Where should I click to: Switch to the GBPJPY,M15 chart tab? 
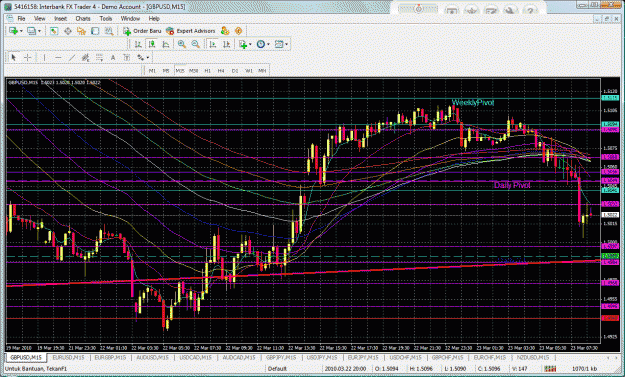tap(281, 357)
